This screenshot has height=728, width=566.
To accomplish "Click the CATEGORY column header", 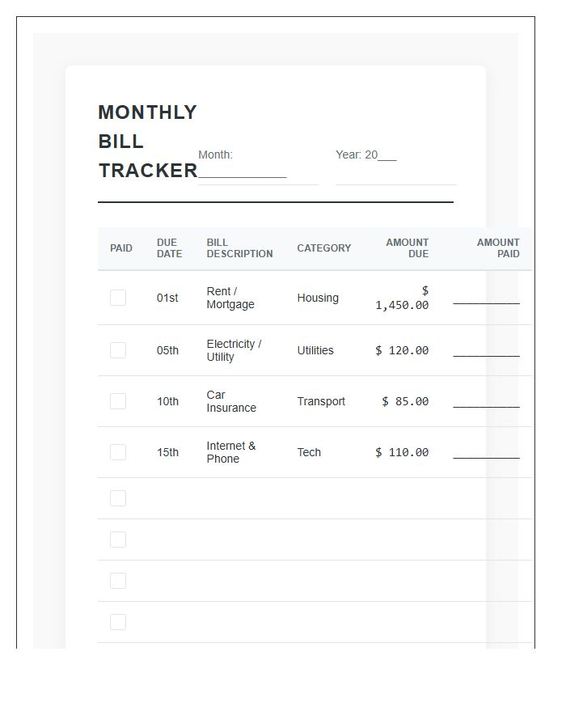I will [x=323, y=248].
